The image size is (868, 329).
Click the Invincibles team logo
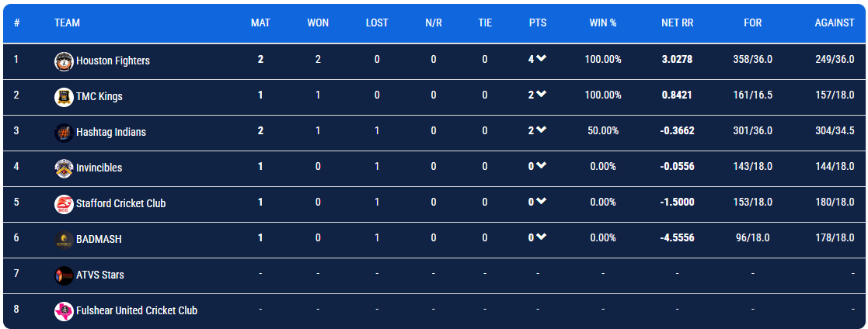coord(64,168)
